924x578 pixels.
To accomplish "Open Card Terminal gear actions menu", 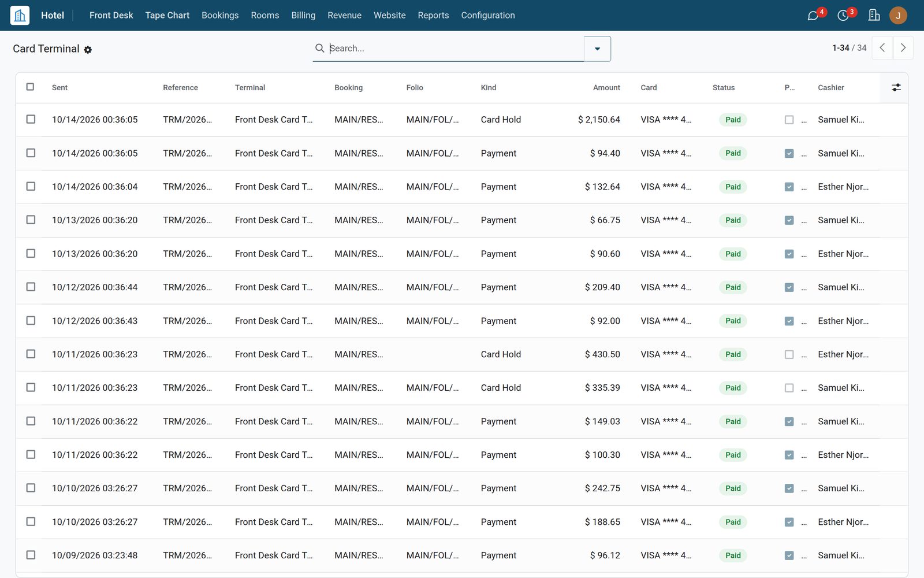I will pos(88,50).
